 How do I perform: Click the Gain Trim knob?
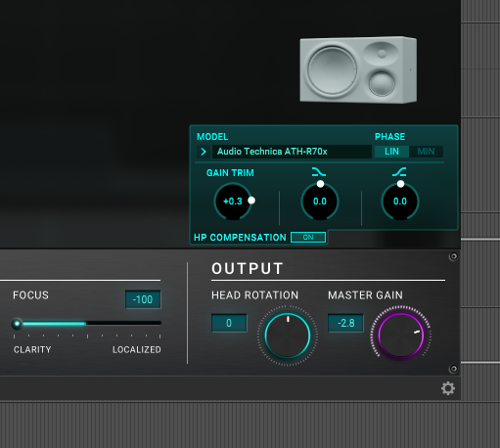coord(233,202)
